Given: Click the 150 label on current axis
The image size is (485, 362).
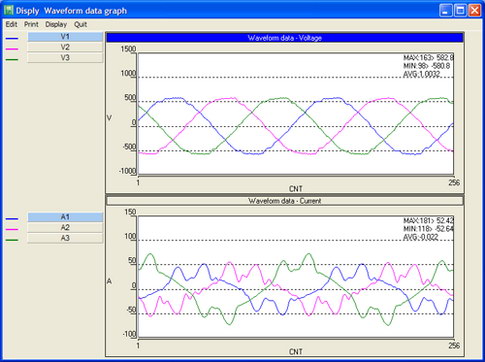Looking at the screenshot, I should [x=130, y=212].
